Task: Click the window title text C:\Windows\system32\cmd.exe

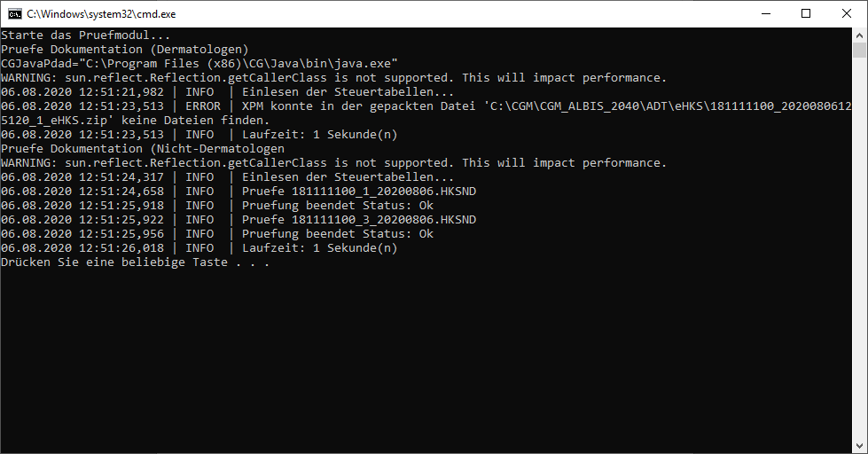Action: pos(101,14)
